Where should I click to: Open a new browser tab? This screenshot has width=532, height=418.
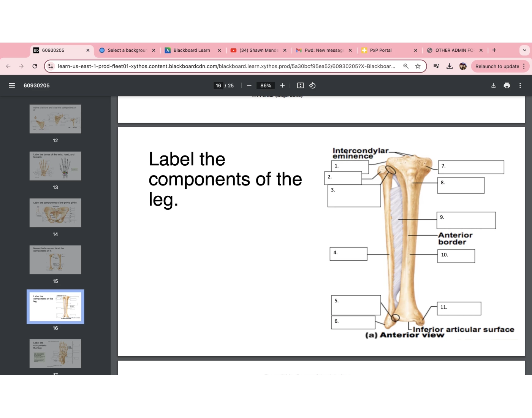494,50
